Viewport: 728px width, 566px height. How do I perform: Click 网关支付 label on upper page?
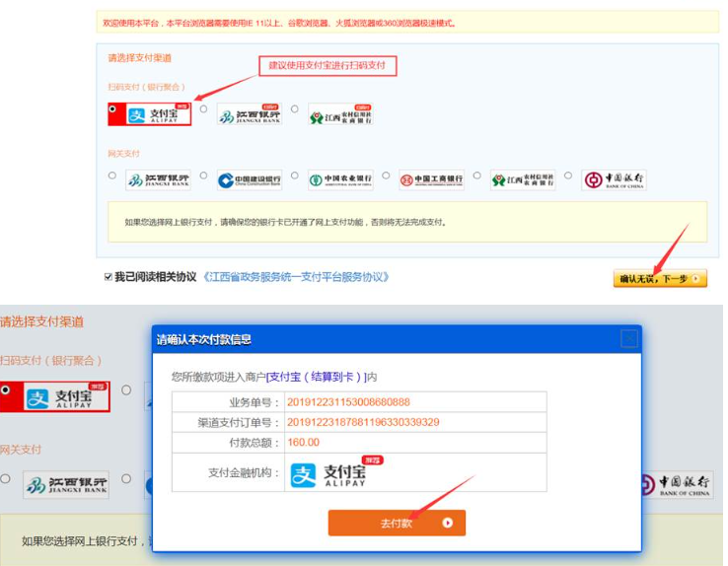click(x=123, y=154)
